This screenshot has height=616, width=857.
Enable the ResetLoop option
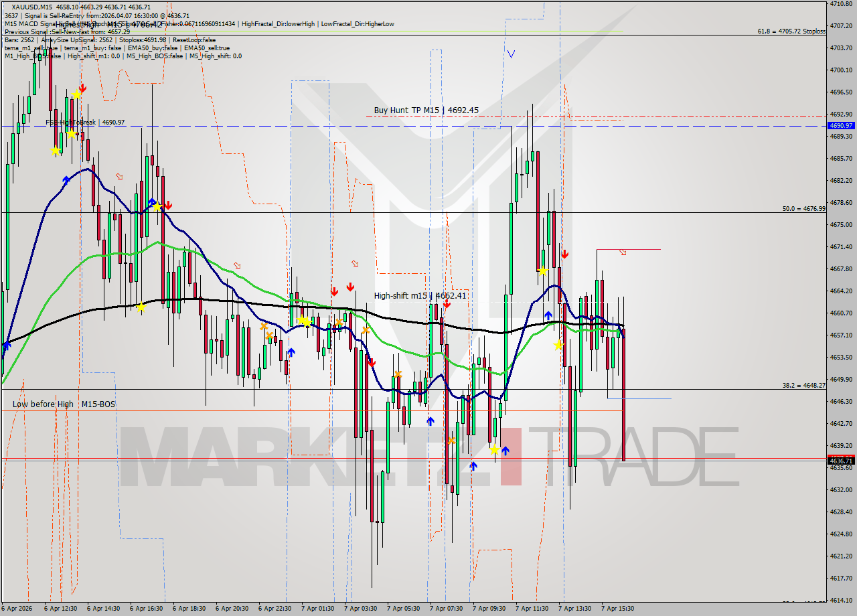tap(193, 39)
